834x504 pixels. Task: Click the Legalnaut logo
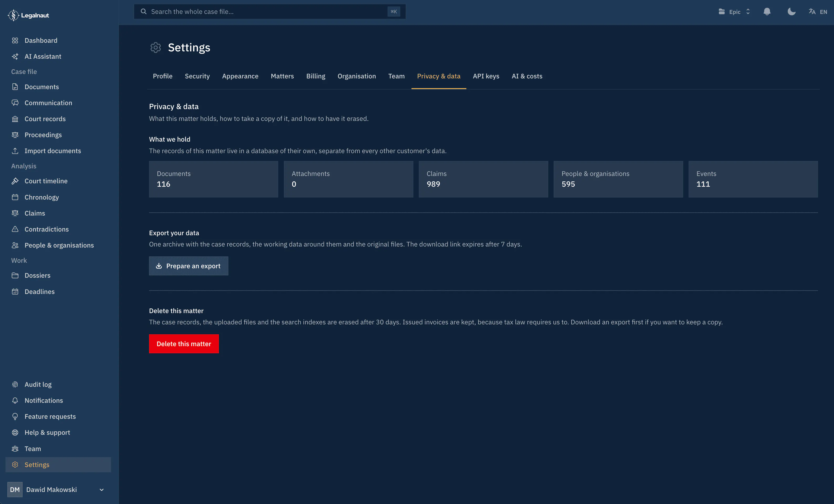pyautogui.click(x=28, y=15)
